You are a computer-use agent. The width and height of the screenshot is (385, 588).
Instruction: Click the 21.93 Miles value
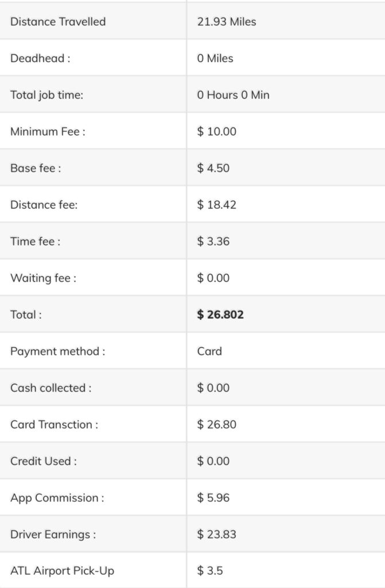[x=227, y=21]
